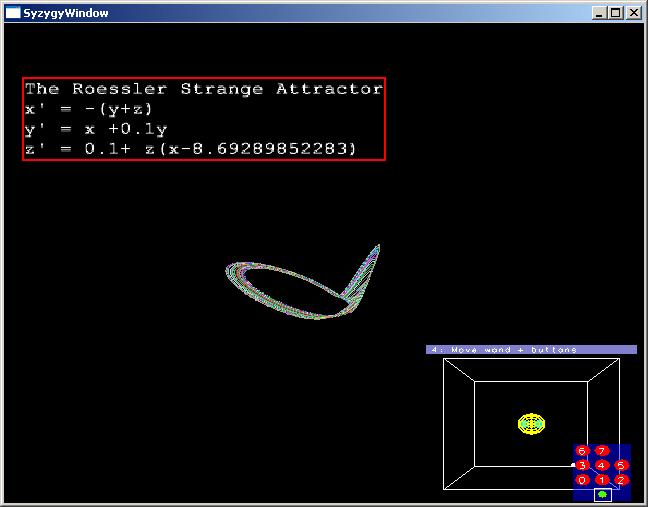Select red wand button 2
648x507 pixels.
tap(621, 480)
